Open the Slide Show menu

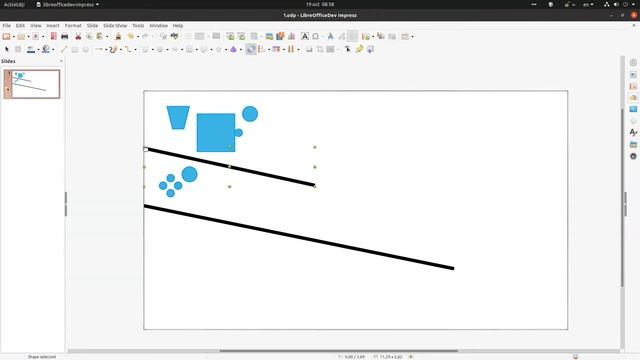(x=115, y=25)
